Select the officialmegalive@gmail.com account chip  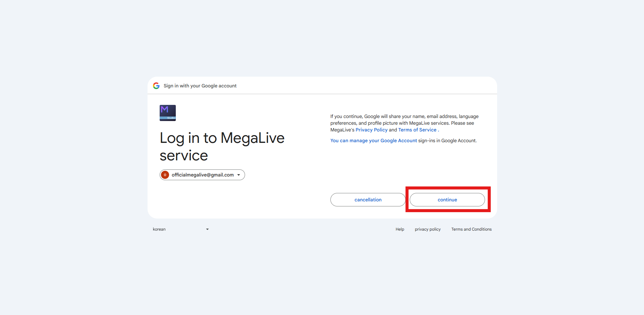(202, 175)
